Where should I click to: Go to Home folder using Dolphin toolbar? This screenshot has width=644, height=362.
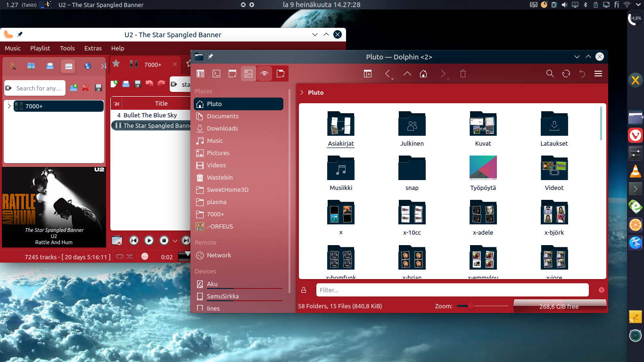pyautogui.click(x=423, y=74)
